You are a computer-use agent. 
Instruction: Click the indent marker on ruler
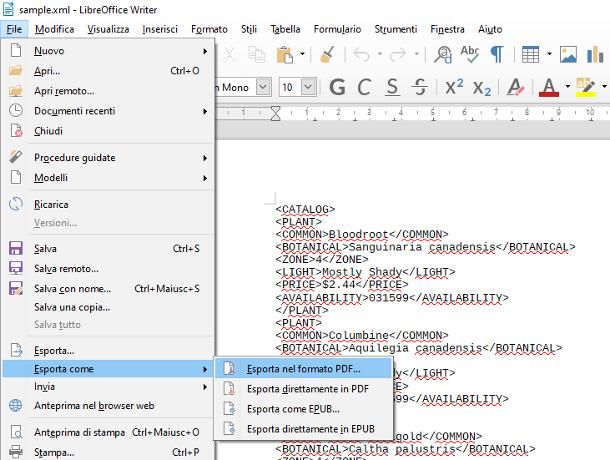pos(275,113)
